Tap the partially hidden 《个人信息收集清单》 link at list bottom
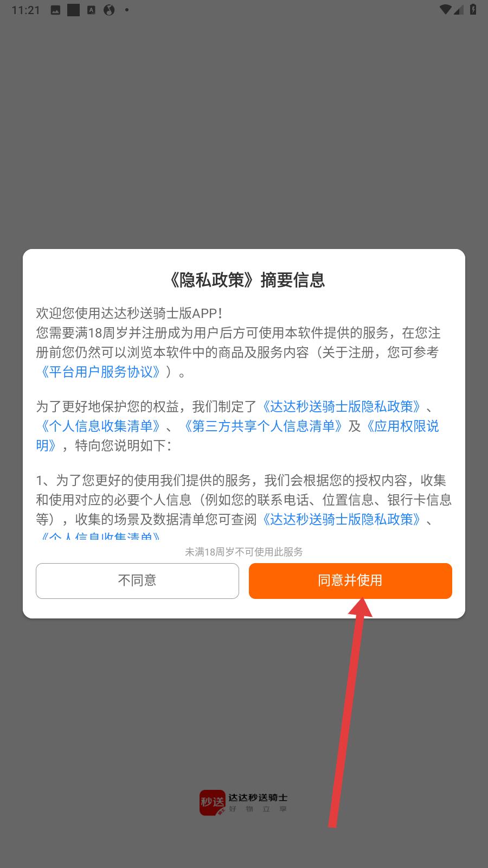The image size is (488, 868). tap(101, 536)
